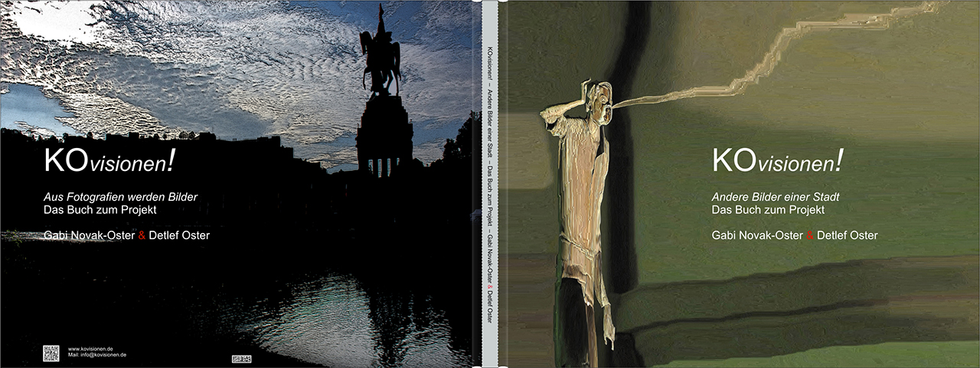Select the red ampersand on the front cover

pyautogui.click(x=810, y=235)
